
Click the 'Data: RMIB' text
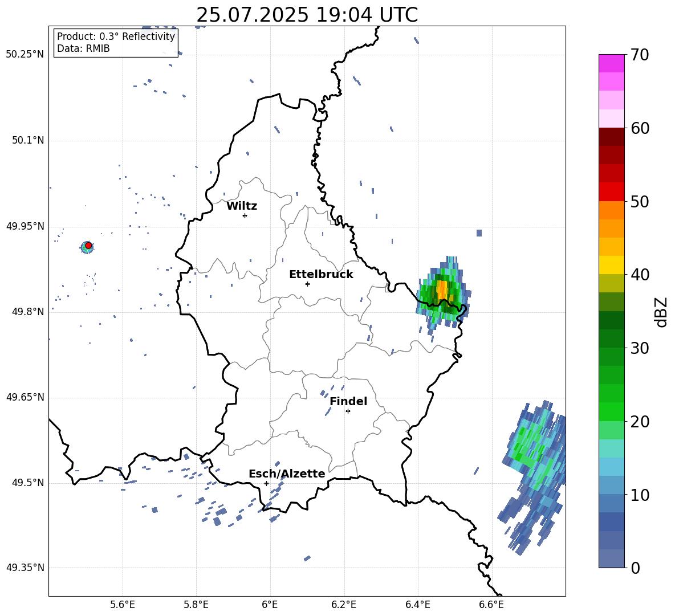coord(83,48)
